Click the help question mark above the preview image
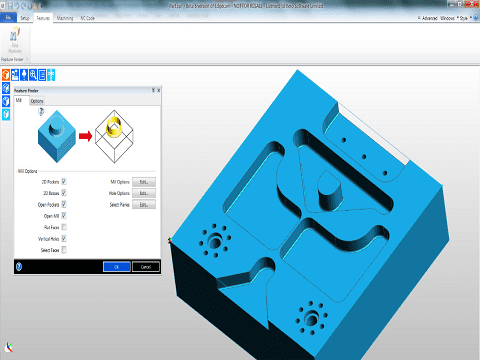Viewport: 480px width, 360px height. (x=41, y=112)
